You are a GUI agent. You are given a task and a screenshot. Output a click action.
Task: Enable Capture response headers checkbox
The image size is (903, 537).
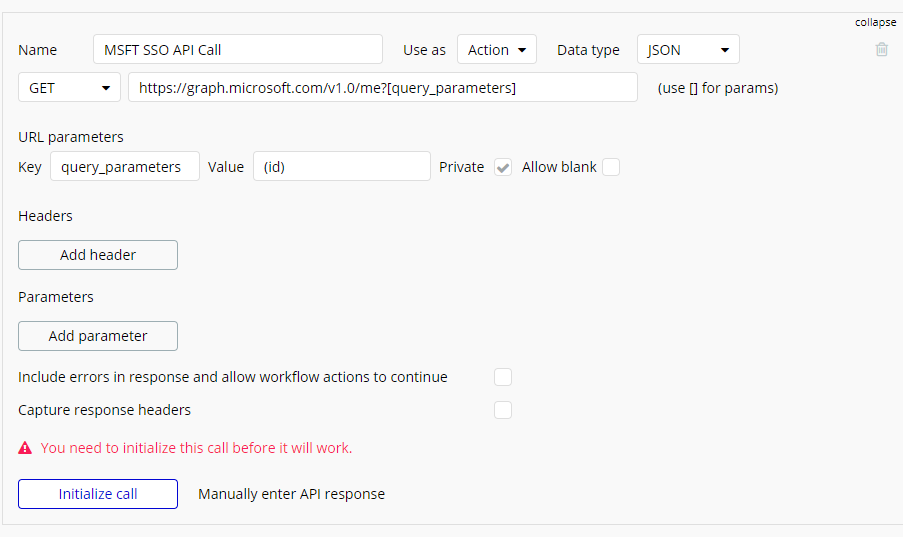coord(503,410)
